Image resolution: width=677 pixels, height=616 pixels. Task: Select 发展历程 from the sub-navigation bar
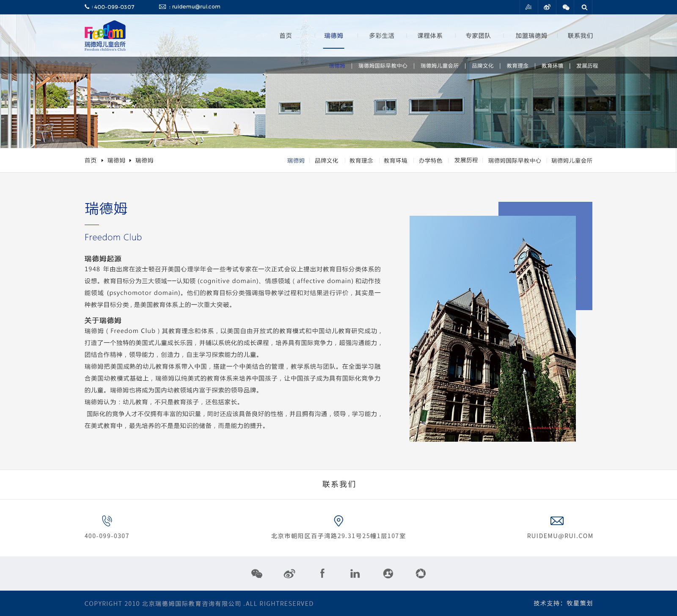587,66
